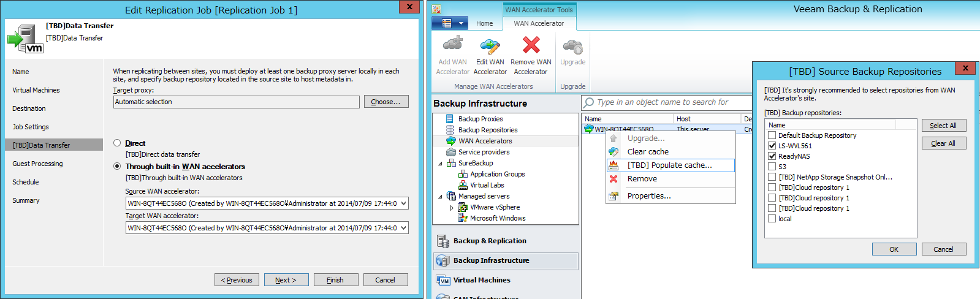Click the Choose button for target proxy
The width and height of the screenshot is (980, 299).
click(386, 102)
